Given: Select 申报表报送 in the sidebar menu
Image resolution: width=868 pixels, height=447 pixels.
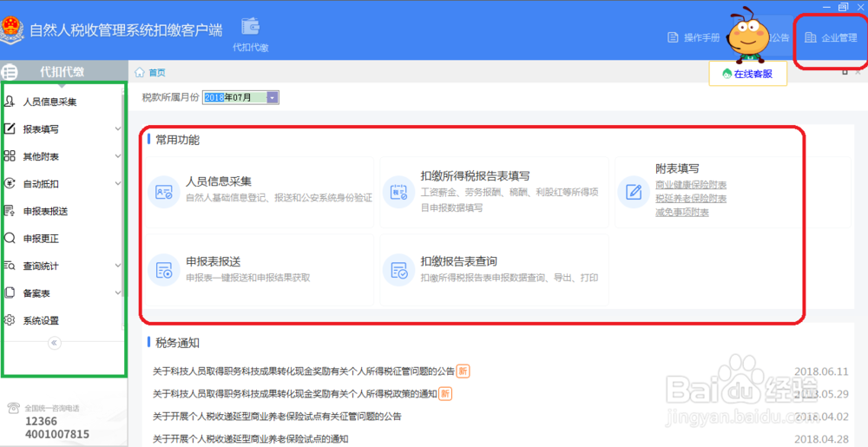Looking at the screenshot, I should pyautogui.click(x=45, y=211).
